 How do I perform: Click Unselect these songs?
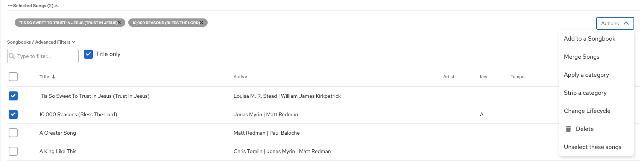[592, 147]
